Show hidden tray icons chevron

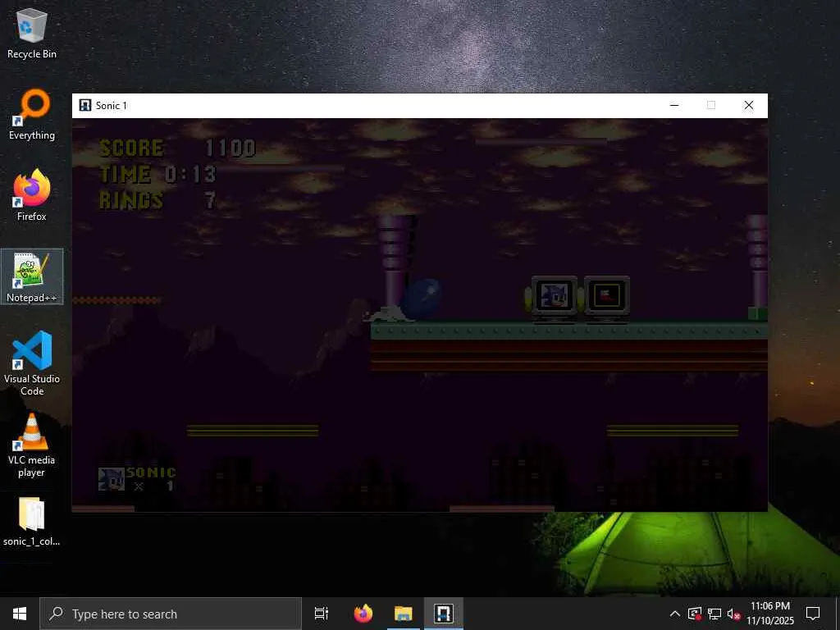(x=675, y=614)
